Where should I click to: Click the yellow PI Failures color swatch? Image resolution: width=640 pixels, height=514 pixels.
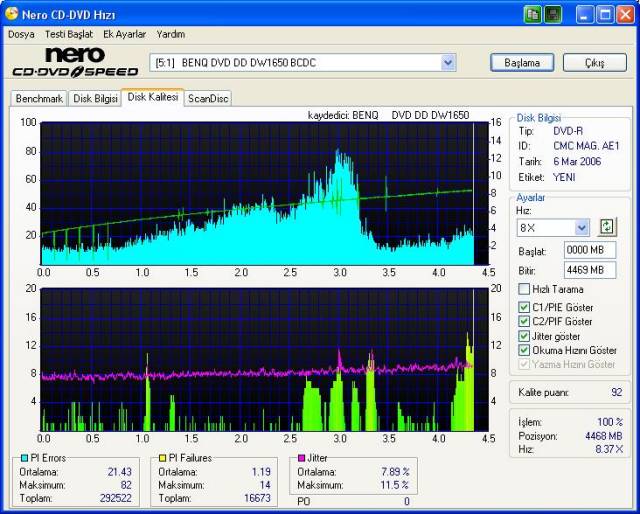pyautogui.click(x=162, y=458)
